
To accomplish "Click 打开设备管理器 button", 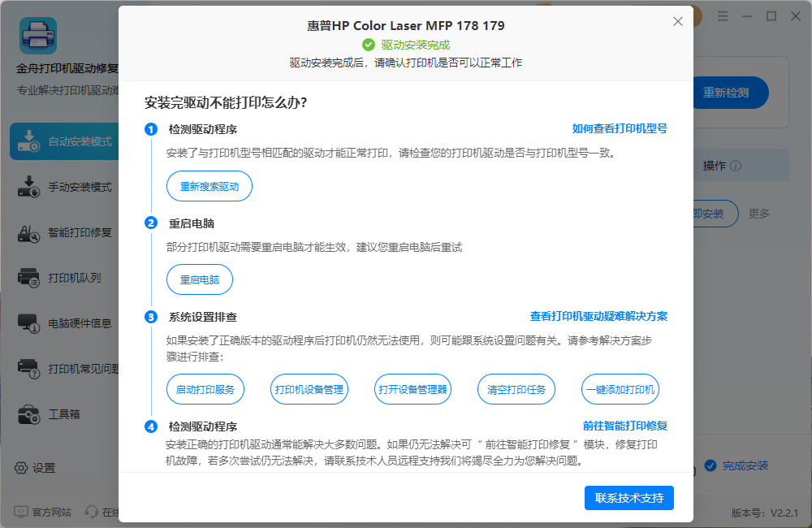I will [412, 389].
